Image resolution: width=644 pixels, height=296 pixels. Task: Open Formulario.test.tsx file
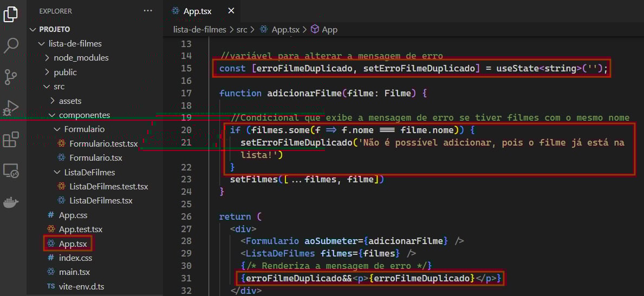[103, 144]
